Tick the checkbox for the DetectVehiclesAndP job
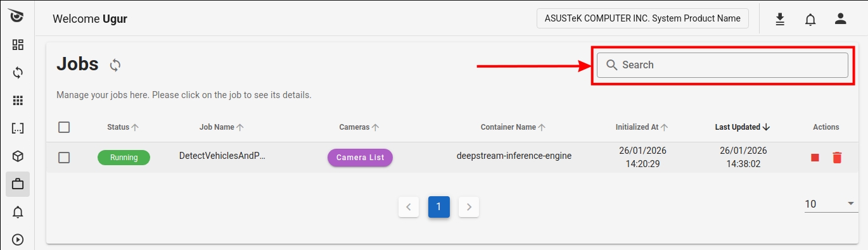The image size is (868, 250). (x=64, y=158)
